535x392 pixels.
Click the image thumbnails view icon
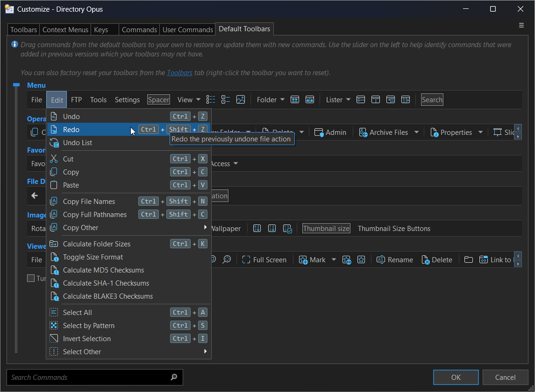[241, 99]
